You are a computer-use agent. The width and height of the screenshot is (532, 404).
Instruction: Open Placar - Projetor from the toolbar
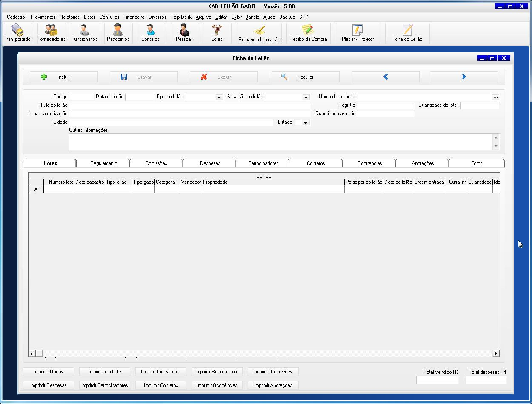(358, 33)
